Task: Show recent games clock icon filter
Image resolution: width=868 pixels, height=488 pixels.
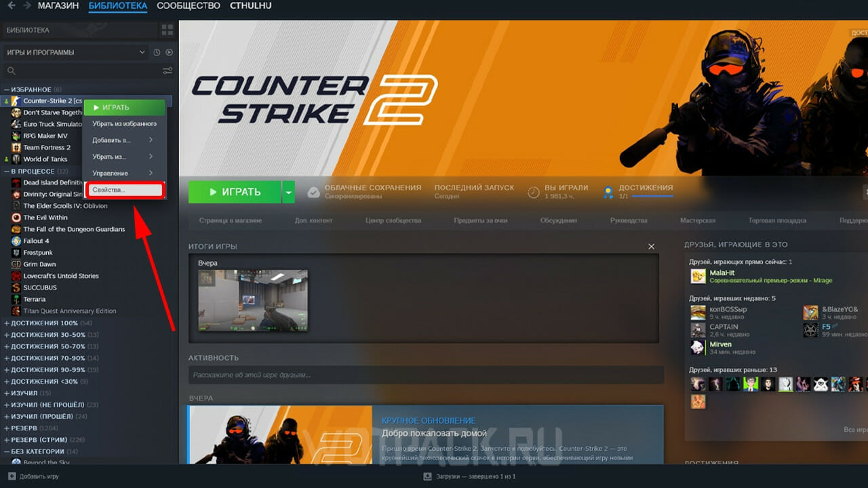Action: [157, 52]
